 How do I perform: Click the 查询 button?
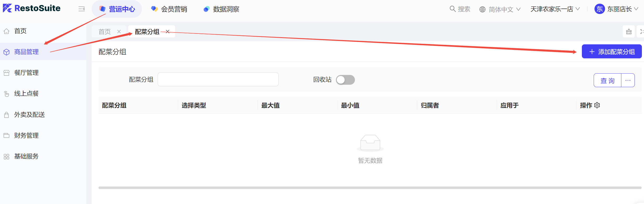(x=607, y=80)
